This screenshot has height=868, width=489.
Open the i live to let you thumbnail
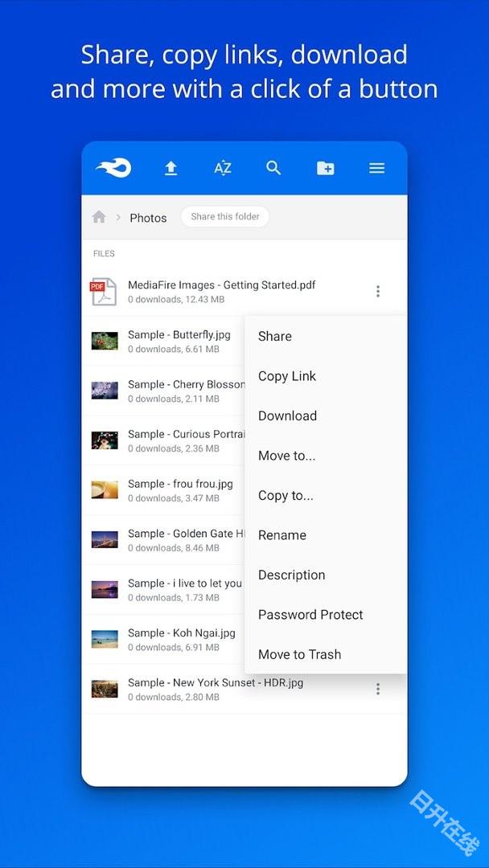105,590
